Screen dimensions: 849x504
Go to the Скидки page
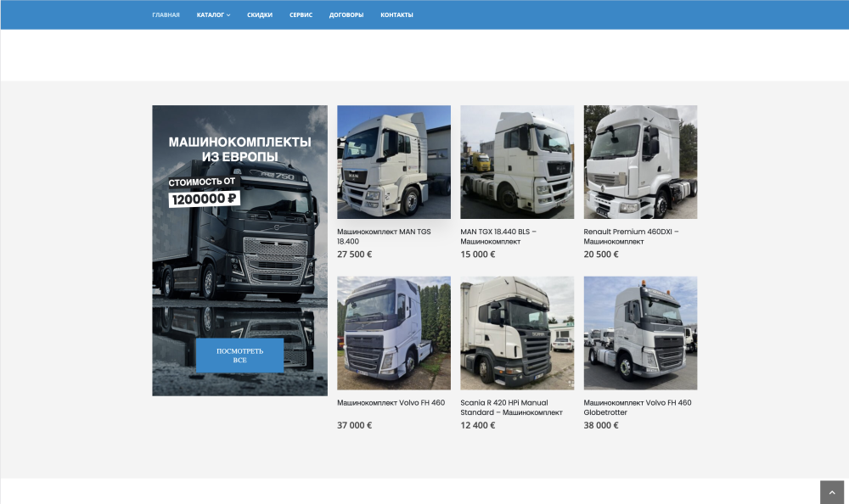point(260,14)
